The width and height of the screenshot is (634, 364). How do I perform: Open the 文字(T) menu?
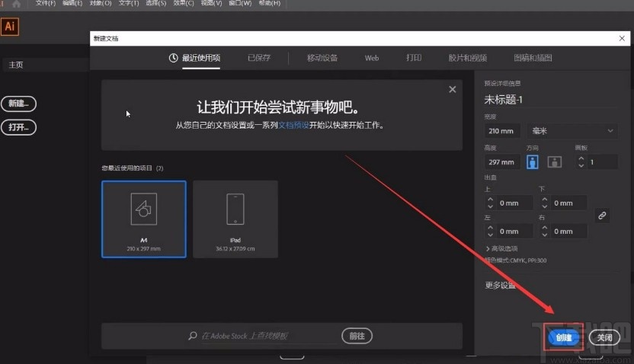[x=129, y=3]
